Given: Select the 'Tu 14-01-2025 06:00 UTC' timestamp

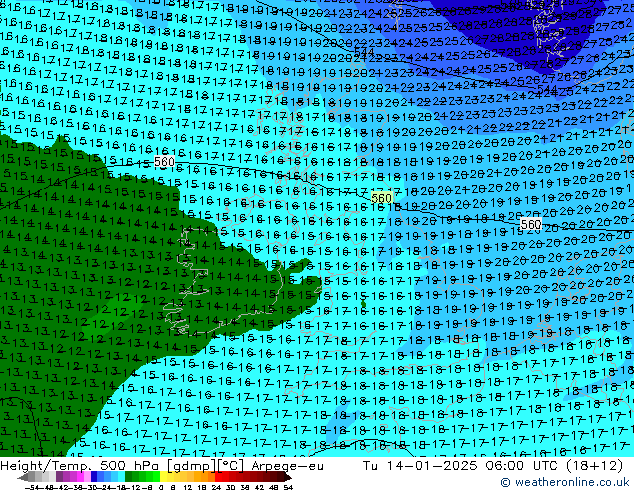Looking at the screenshot, I should (x=462, y=466).
